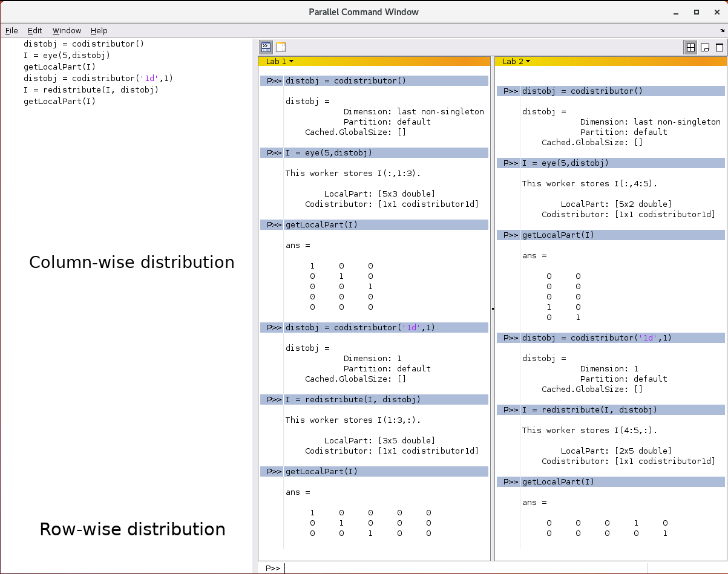Click Lab 1 command "distobj = codistributor('1d',1)"
Screen dimensions: 728x574
360,327
